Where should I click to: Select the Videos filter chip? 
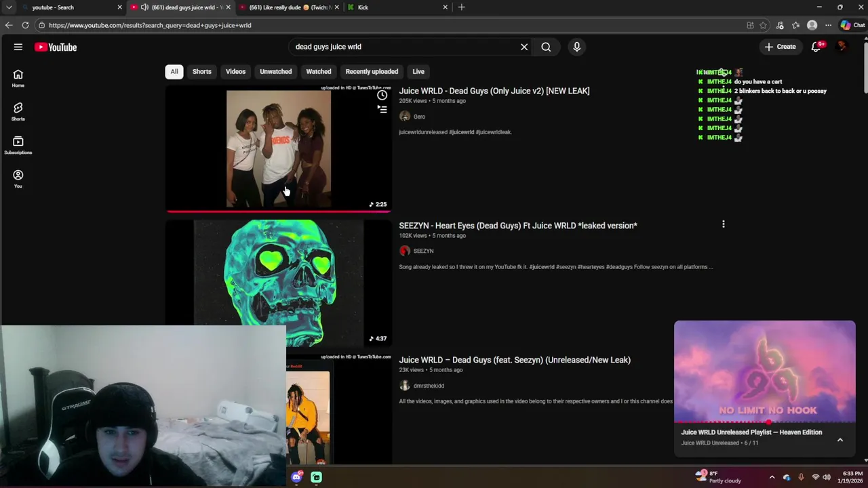[x=235, y=71]
